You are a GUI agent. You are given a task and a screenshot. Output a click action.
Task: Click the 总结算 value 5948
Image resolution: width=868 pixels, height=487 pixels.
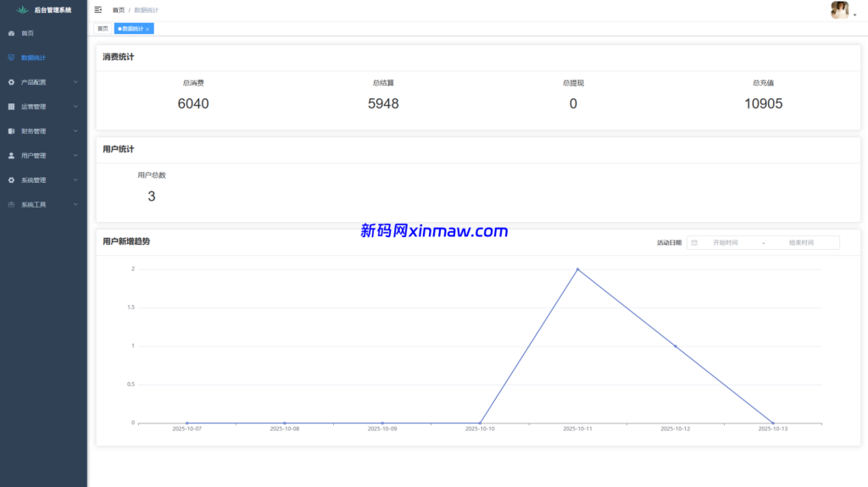[383, 103]
